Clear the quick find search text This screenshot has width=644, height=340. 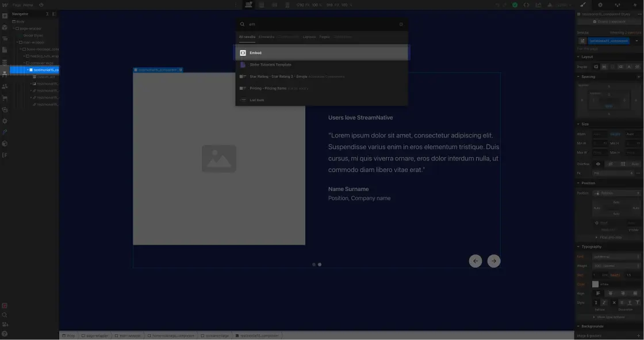(x=401, y=24)
